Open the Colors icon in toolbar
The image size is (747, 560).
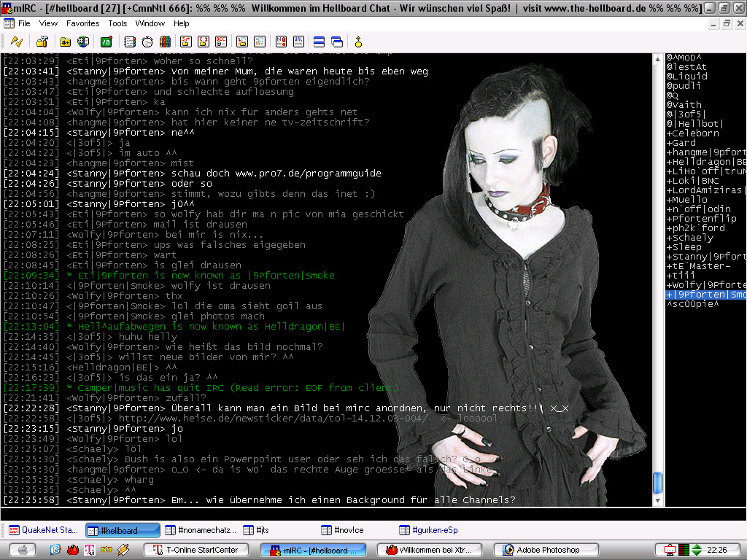(165, 42)
